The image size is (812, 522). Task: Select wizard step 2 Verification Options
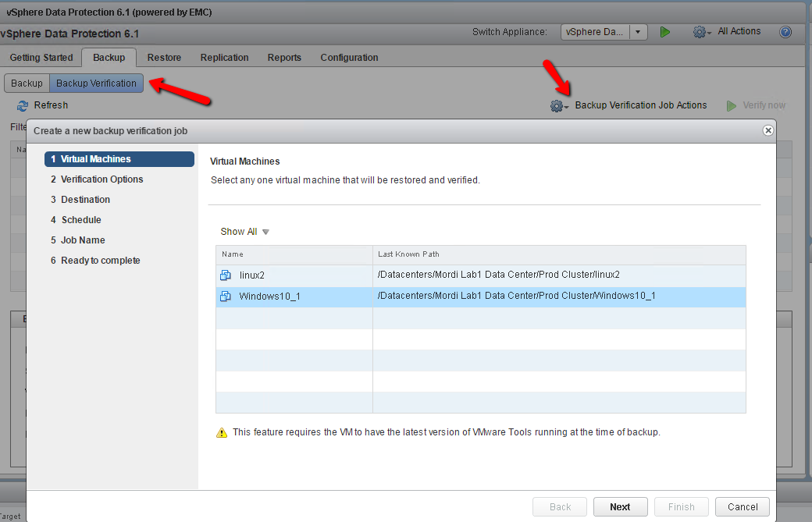(x=101, y=179)
